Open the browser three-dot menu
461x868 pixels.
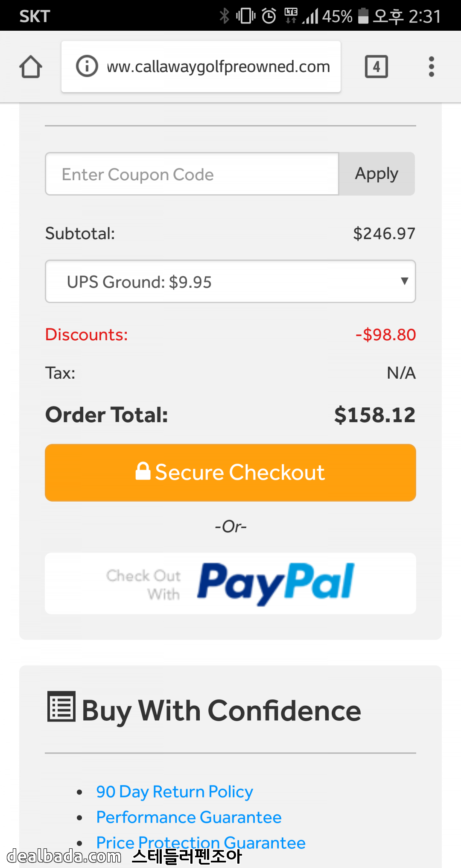point(431,67)
